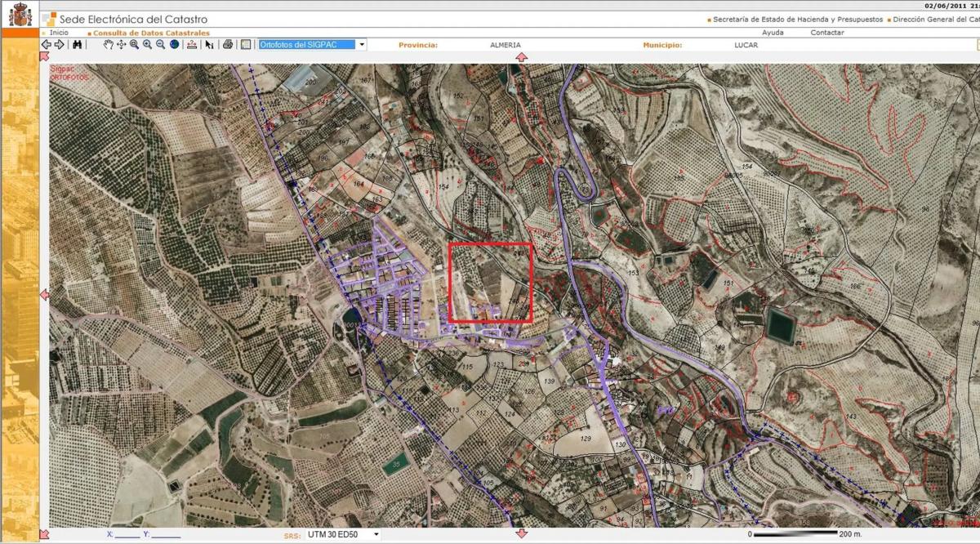Image resolution: width=980 pixels, height=544 pixels.
Task: Select the zoom out magnifier tool
Action: (161, 45)
